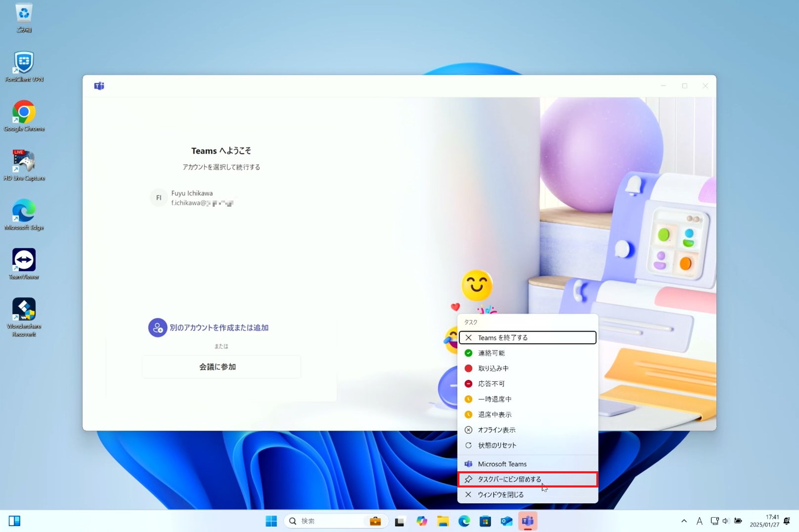This screenshot has height=532, width=799.
Task: Click the volume tray icon
Action: [x=726, y=521]
